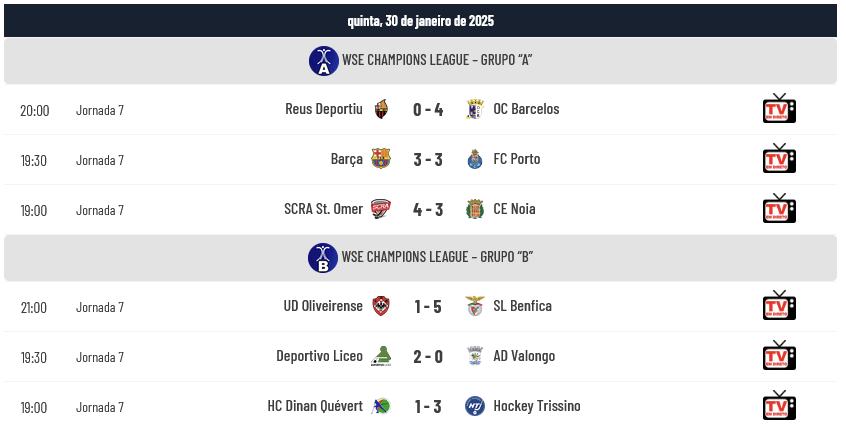846x431 pixels.
Task: Open TV live icon for UD Oliveirense match
Action: pyautogui.click(x=779, y=305)
